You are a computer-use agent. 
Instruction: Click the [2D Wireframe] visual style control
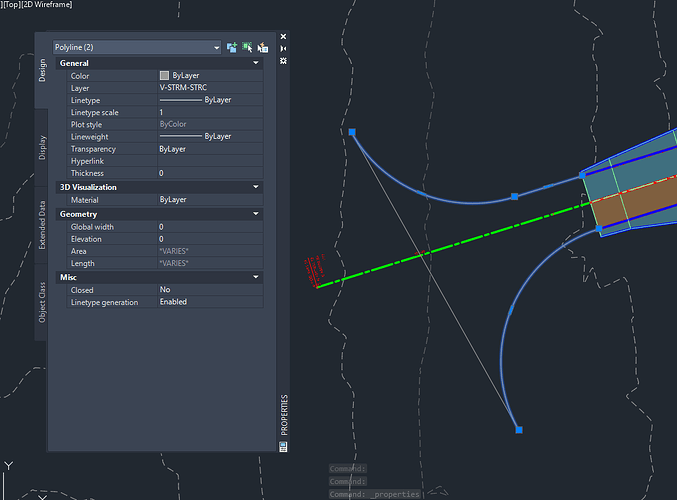tap(46, 4)
